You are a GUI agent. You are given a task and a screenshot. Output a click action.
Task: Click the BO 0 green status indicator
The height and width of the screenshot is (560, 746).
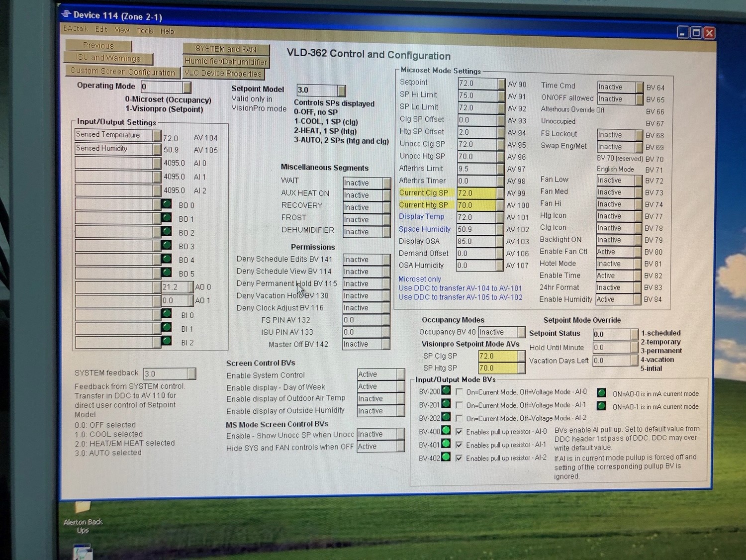pyautogui.click(x=167, y=204)
